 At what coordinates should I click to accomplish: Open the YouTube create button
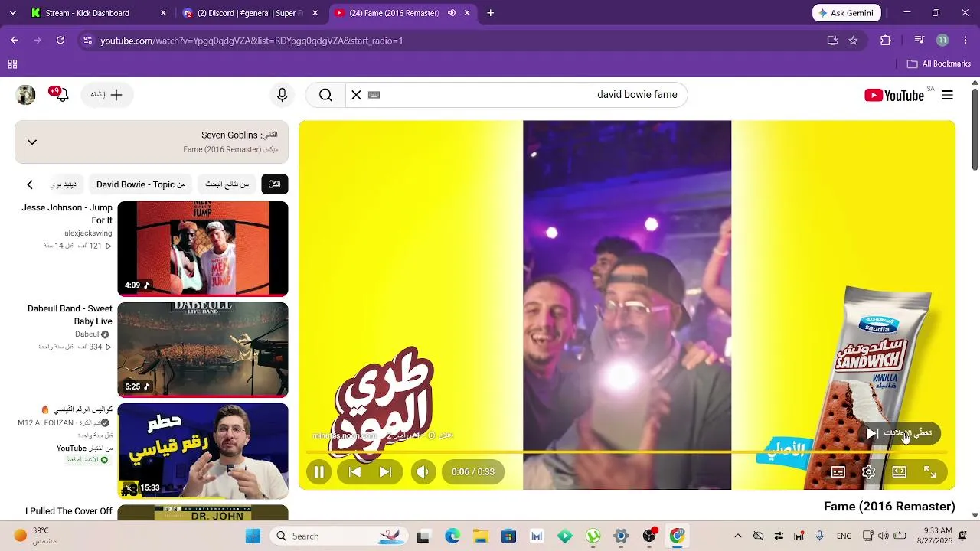pos(106,95)
